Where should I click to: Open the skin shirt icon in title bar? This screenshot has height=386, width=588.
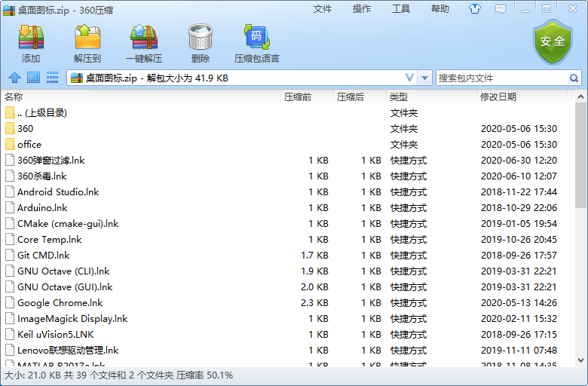pos(475,9)
